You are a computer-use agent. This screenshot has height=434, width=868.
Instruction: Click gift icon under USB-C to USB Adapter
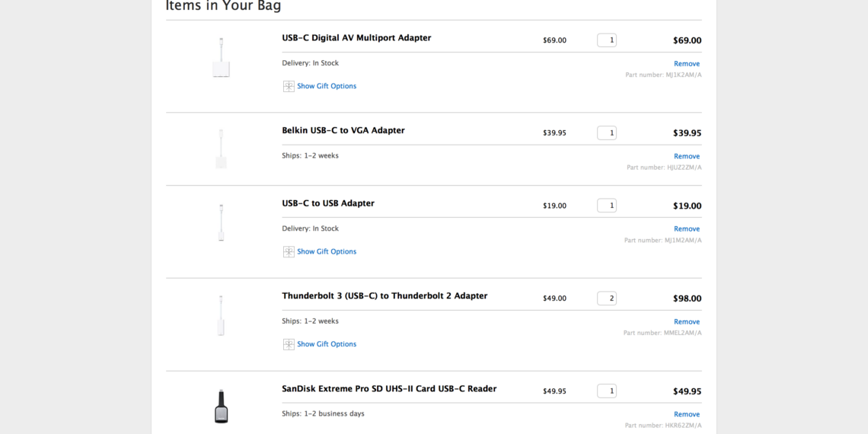(289, 252)
